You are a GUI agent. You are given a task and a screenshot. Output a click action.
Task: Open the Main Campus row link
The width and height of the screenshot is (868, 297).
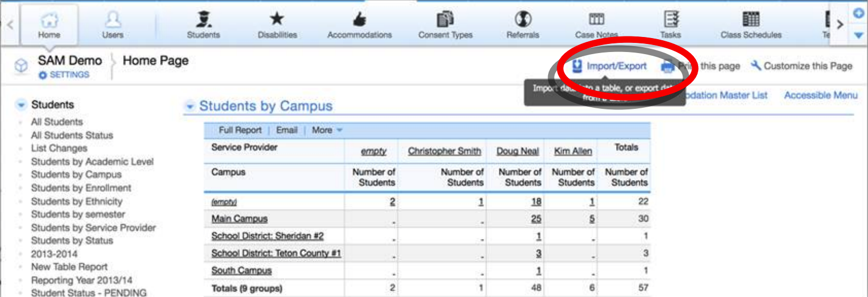239,219
